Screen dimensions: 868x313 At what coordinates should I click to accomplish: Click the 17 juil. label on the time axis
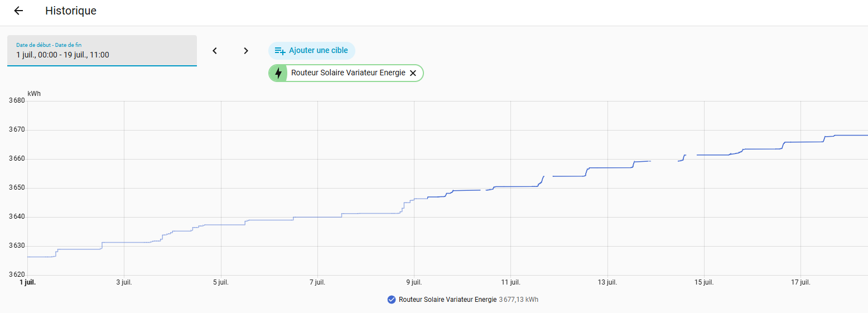point(801,282)
